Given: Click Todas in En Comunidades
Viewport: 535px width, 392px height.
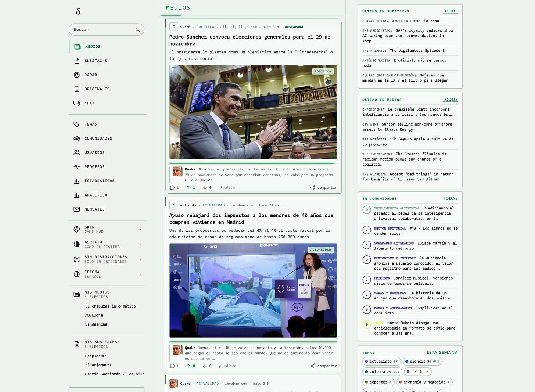Looking at the screenshot, I should (450, 198).
